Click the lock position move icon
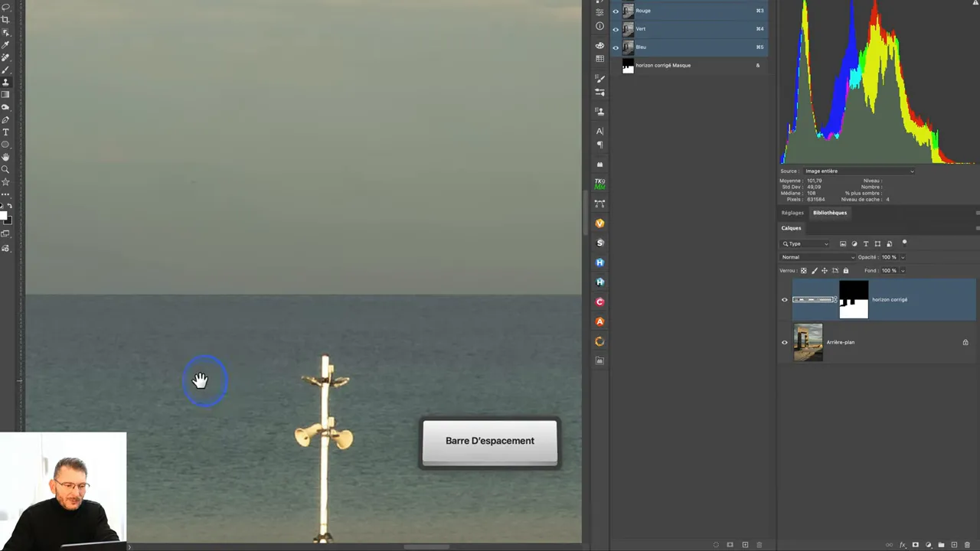The height and width of the screenshot is (551, 980). [x=825, y=270]
